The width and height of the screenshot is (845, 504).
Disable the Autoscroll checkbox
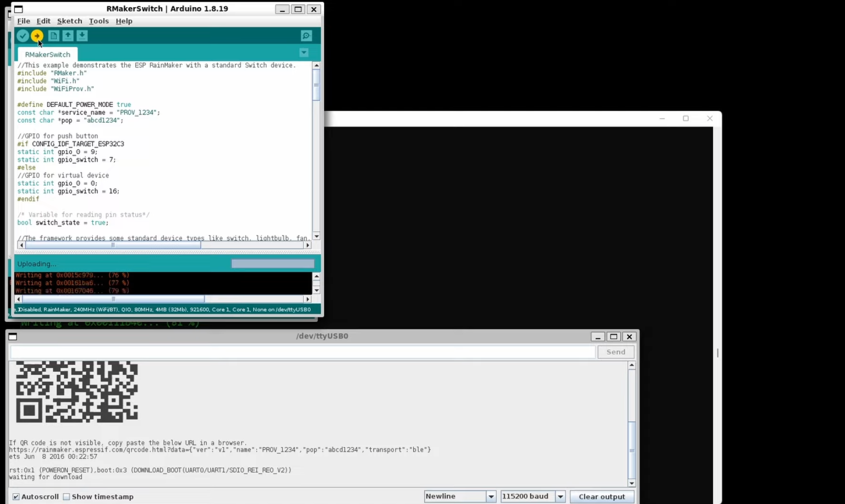click(x=16, y=497)
